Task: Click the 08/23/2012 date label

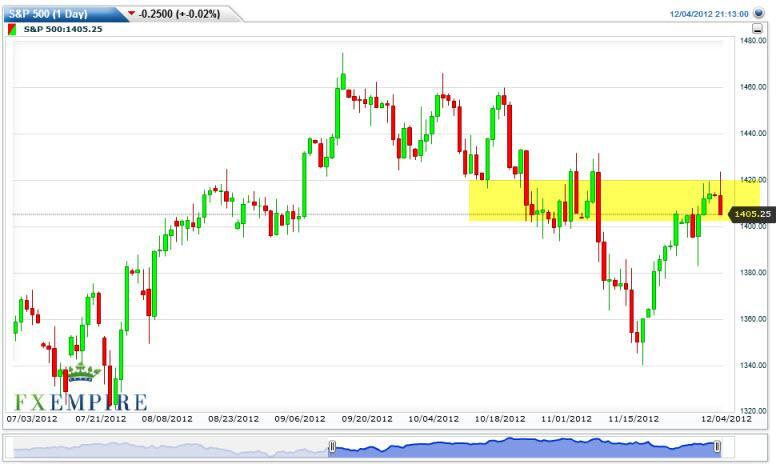Action: pyautogui.click(x=234, y=419)
